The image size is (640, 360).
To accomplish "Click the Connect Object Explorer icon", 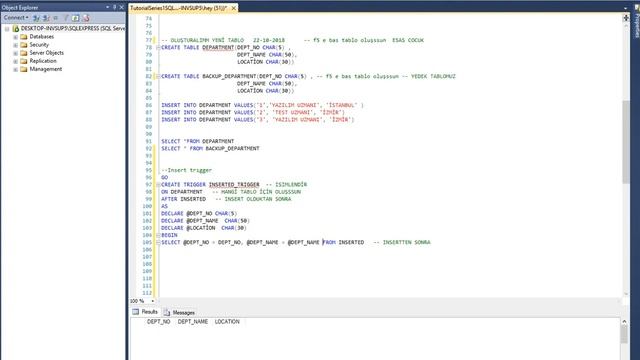I will [x=36, y=18].
